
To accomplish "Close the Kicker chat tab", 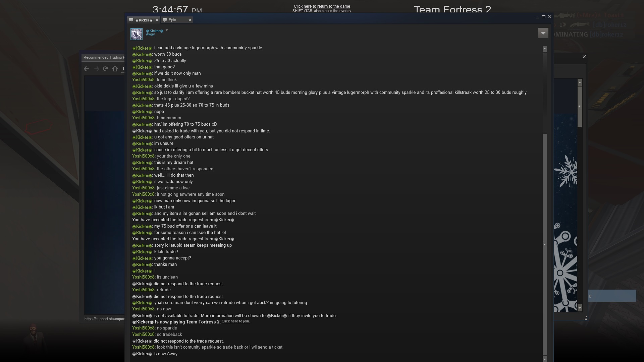I will coord(157,20).
